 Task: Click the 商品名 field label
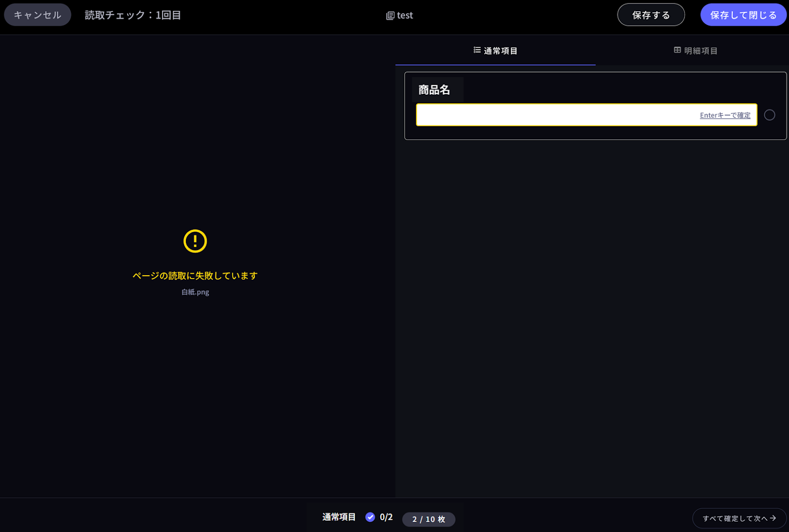click(x=434, y=90)
